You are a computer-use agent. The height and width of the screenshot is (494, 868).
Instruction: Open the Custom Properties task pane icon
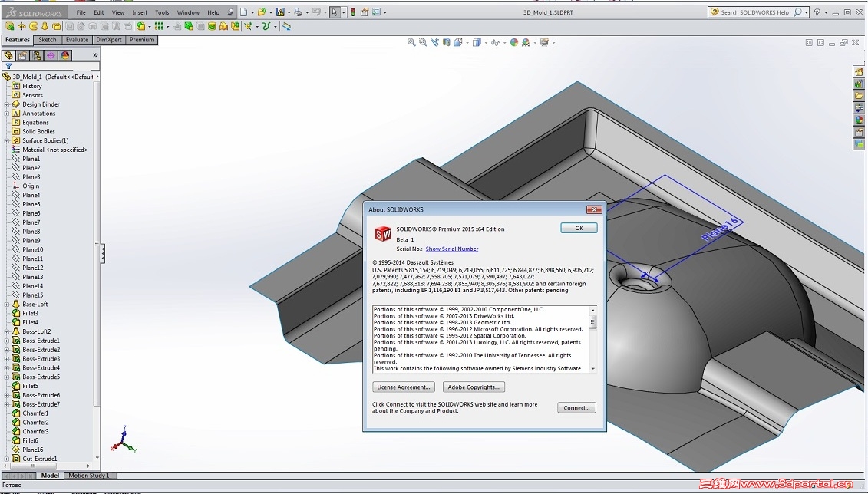pos(859,132)
